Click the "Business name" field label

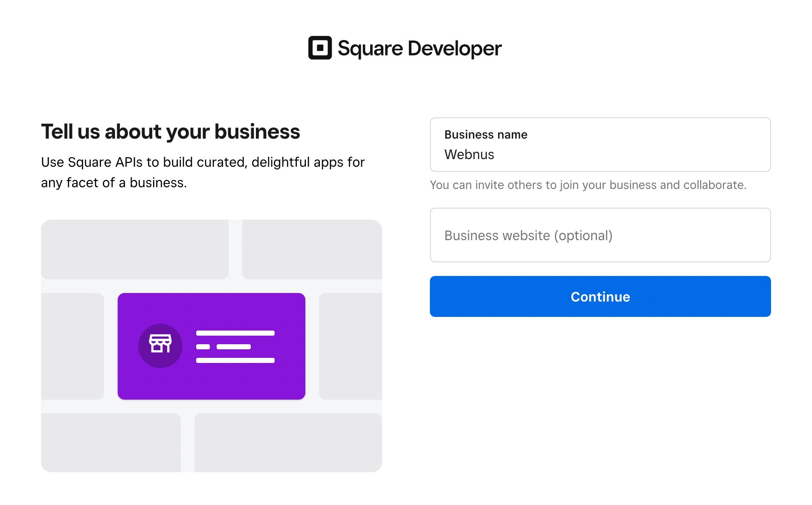[x=486, y=135]
